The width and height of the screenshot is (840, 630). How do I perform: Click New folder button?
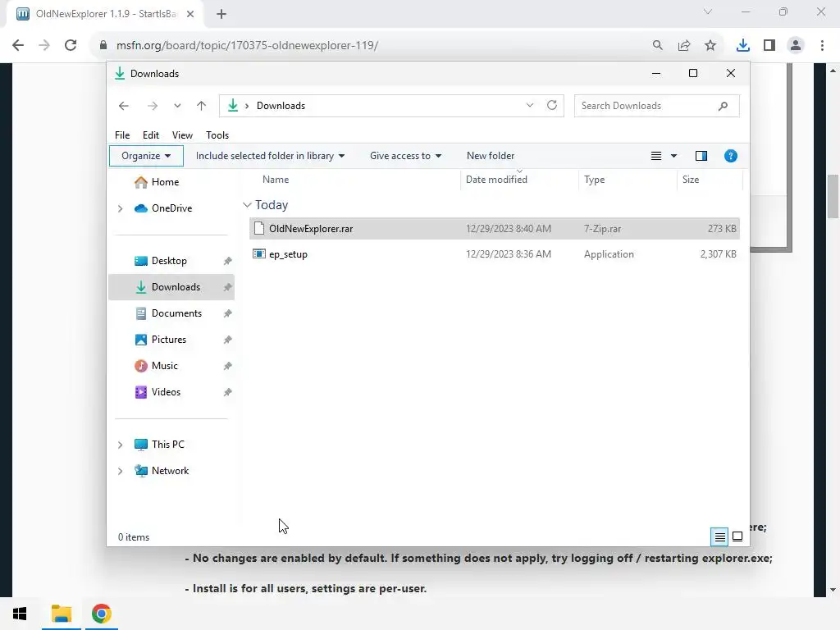(x=491, y=156)
